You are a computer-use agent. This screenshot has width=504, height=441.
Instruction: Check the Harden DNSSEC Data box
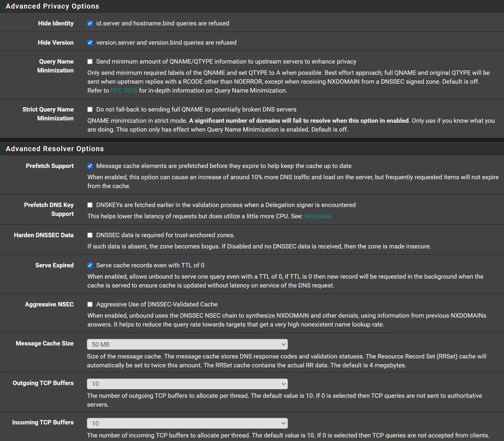(90, 235)
